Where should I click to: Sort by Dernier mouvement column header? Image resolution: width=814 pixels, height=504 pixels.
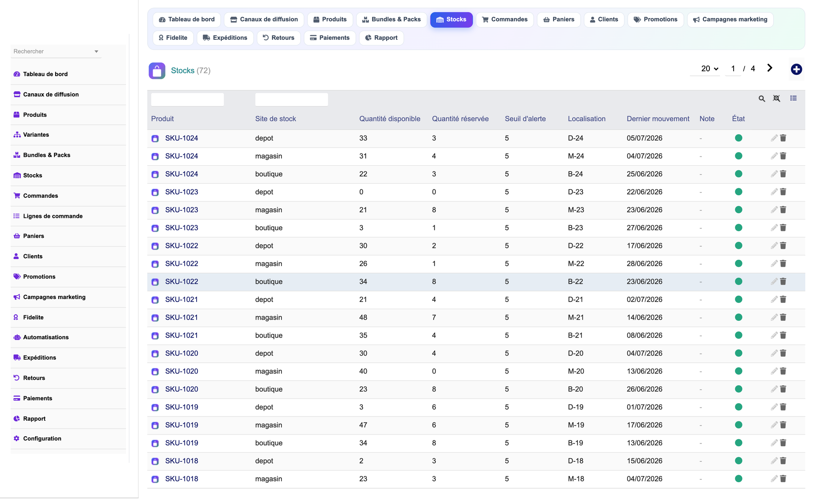pyautogui.click(x=658, y=119)
